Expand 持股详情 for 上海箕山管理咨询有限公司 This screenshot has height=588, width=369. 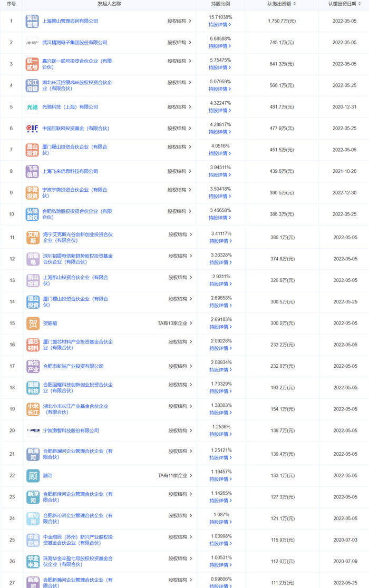pyautogui.click(x=219, y=25)
